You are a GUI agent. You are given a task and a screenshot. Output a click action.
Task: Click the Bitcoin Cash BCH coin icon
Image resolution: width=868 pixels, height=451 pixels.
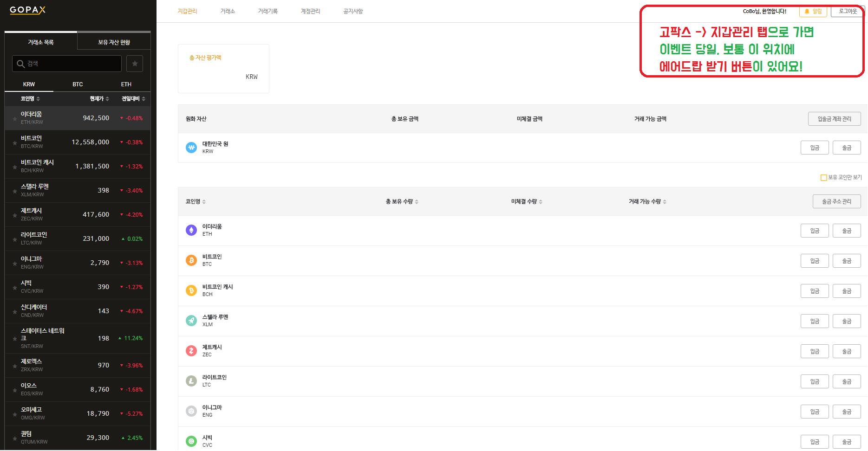[191, 290]
